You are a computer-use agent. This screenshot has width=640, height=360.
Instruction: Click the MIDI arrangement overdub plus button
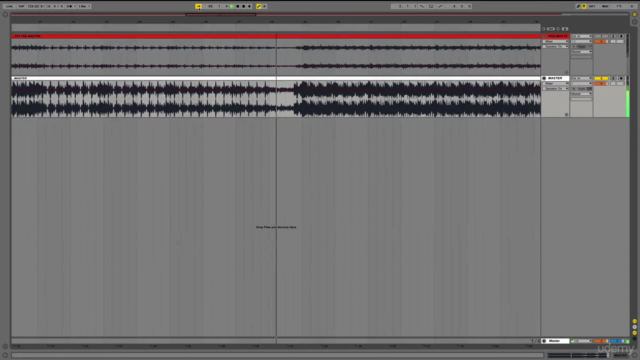(x=249, y=7)
